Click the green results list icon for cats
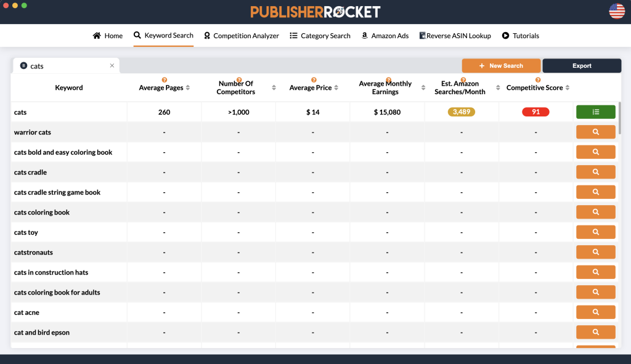Image resolution: width=631 pixels, height=364 pixels. (595, 112)
